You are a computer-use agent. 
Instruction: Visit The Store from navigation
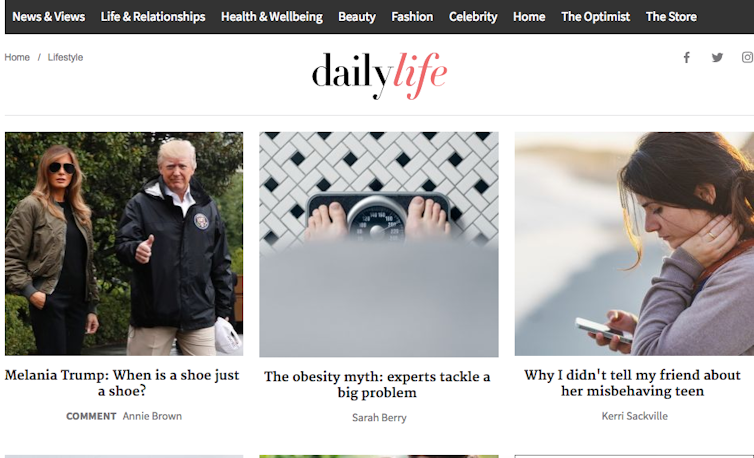pos(671,17)
